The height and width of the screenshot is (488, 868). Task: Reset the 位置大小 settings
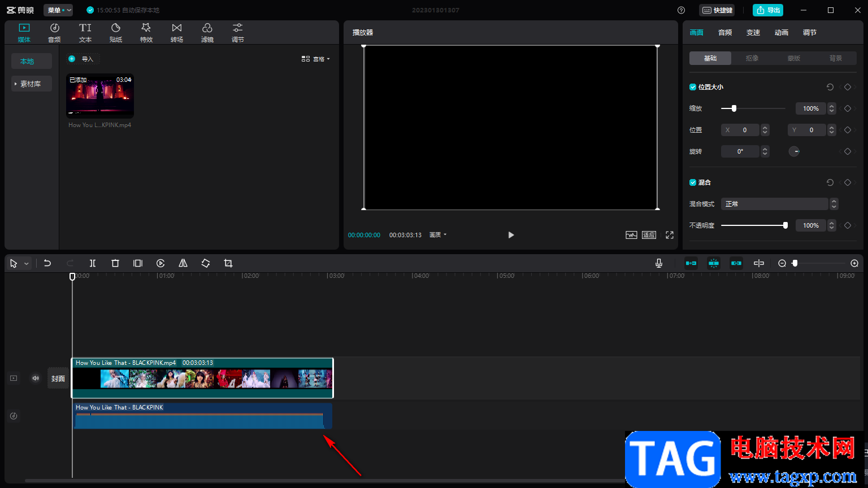(x=830, y=87)
